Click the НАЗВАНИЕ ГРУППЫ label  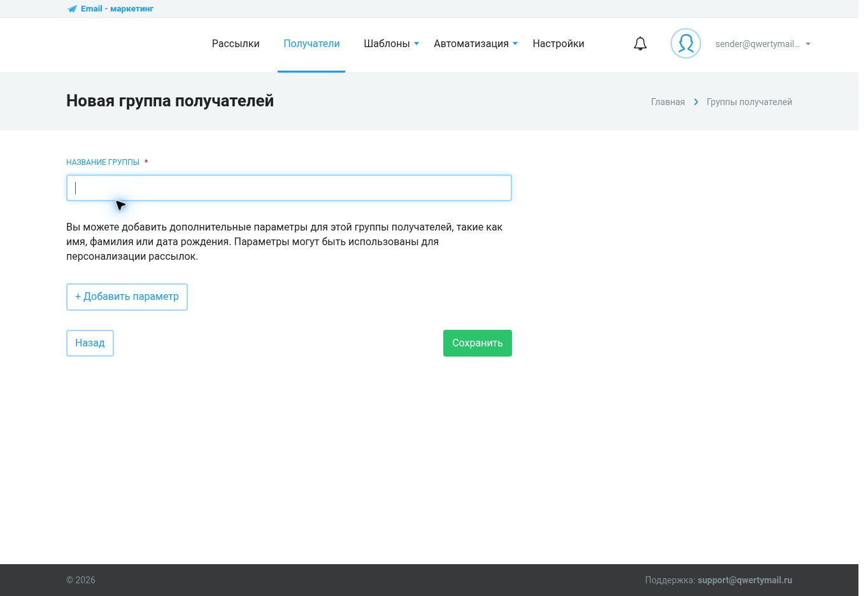click(103, 162)
